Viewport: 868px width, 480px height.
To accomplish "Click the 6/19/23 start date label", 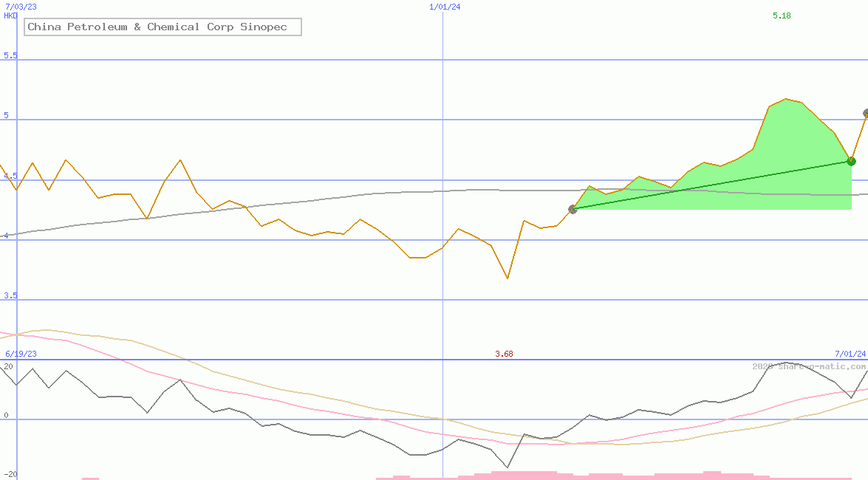I will [x=21, y=354].
